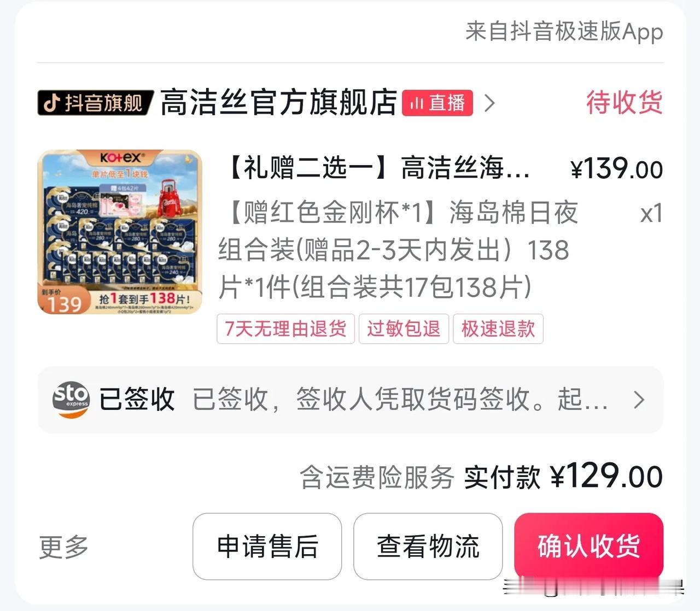Tap the 已签收 delivery status text
700x611 pixels.
(137, 399)
